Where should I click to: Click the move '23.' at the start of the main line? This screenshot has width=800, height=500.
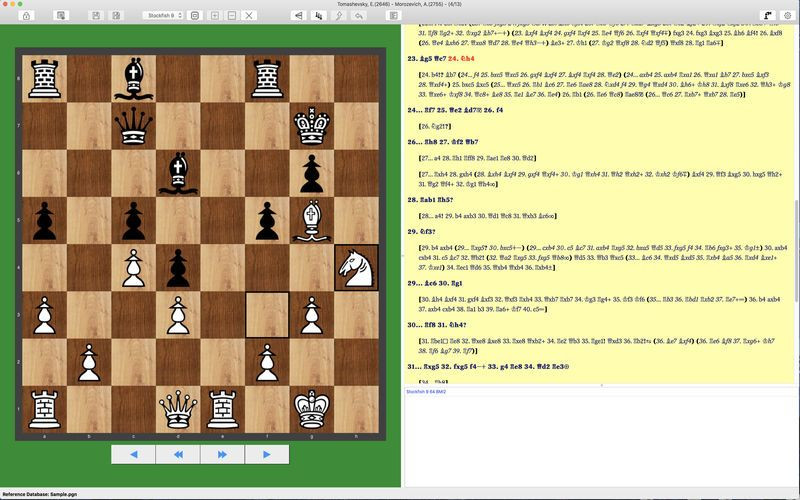(420, 59)
